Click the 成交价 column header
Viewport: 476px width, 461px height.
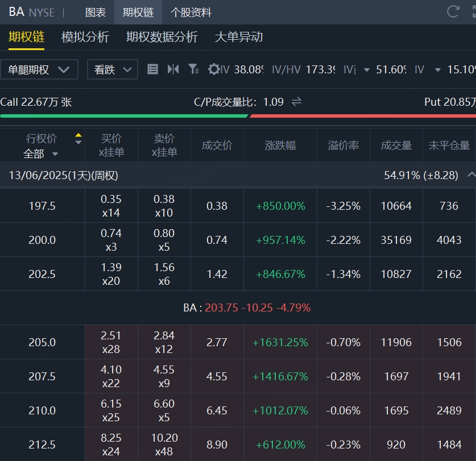pyautogui.click(x=217, y=146)
